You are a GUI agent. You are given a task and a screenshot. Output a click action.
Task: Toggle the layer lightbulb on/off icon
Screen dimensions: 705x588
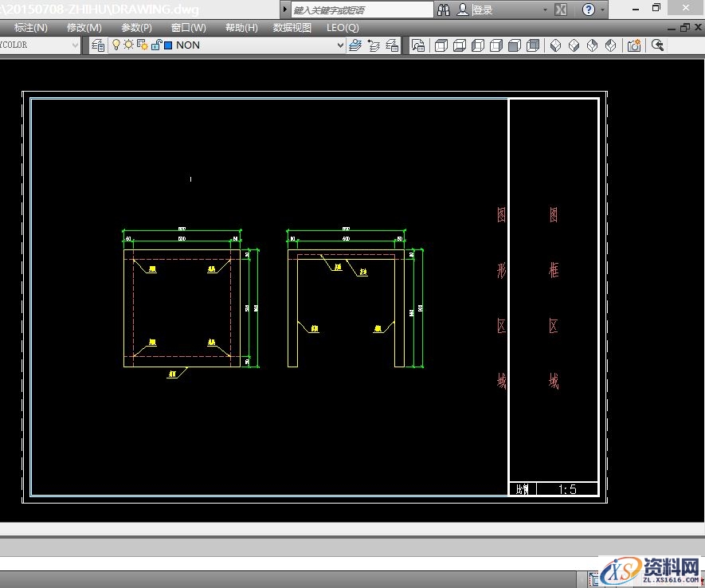tap(116, 45)
